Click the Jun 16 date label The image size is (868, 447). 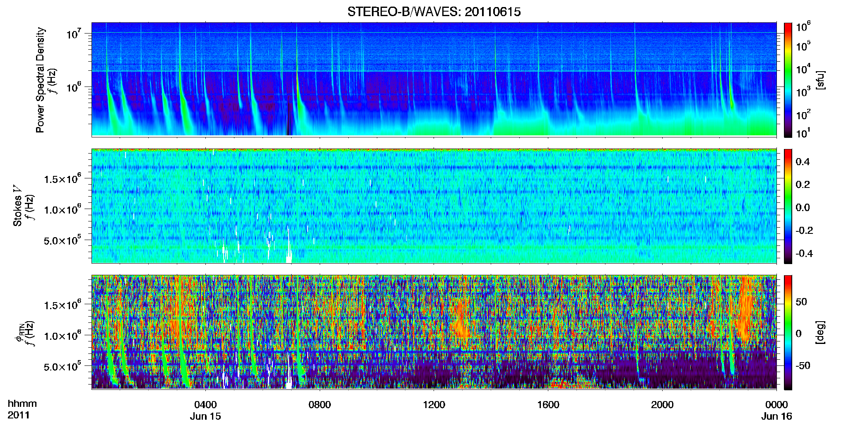[x=776, y=416]
